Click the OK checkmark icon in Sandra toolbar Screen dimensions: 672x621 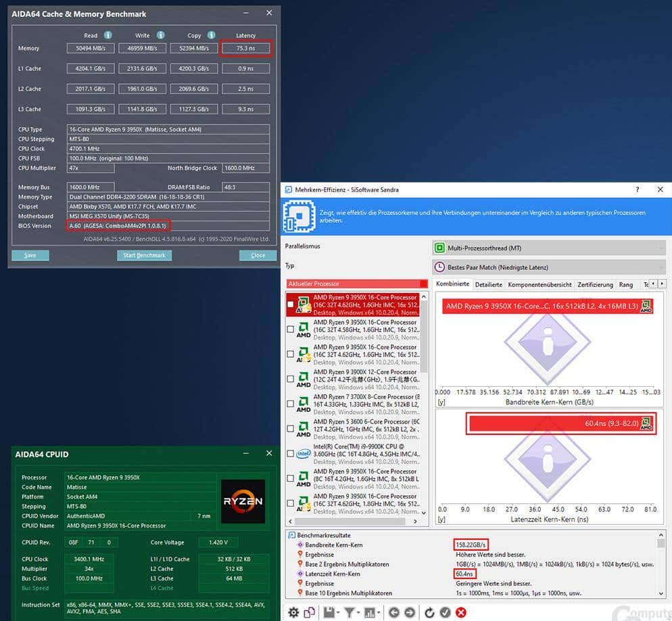(x=446, y=612)
